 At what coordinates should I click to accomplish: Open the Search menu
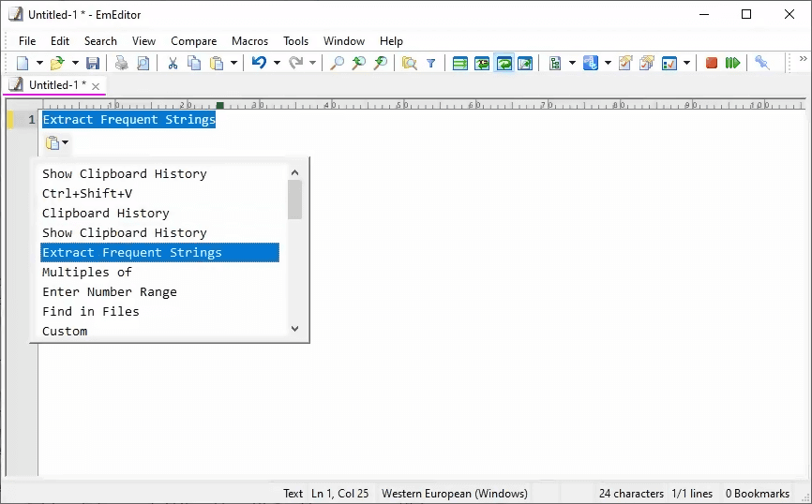pos(100,41)
